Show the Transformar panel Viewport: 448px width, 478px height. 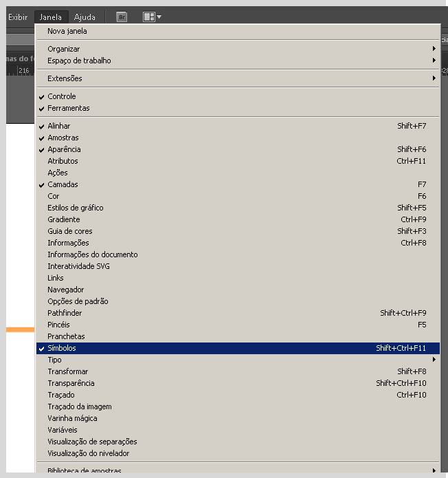click(238, 371)
